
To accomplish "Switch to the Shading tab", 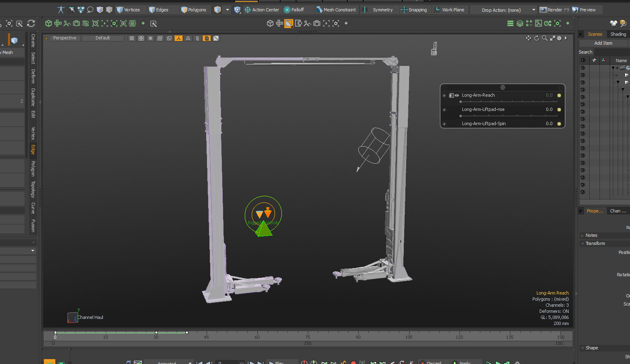I will click(x=618, y=34).
